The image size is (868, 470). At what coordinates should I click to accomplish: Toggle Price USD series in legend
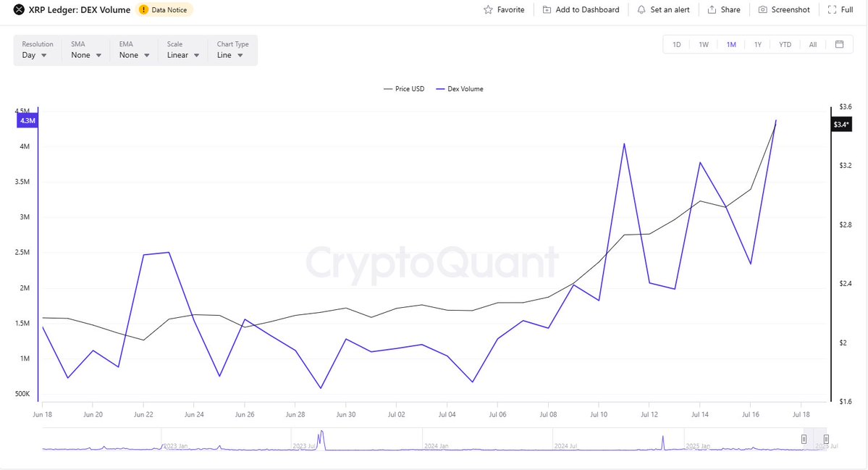404,88
